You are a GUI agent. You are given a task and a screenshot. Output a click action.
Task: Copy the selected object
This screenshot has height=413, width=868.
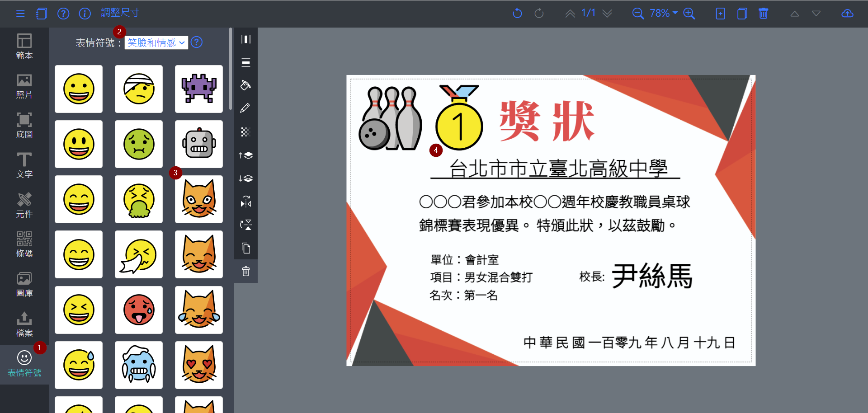click(246, 248)
